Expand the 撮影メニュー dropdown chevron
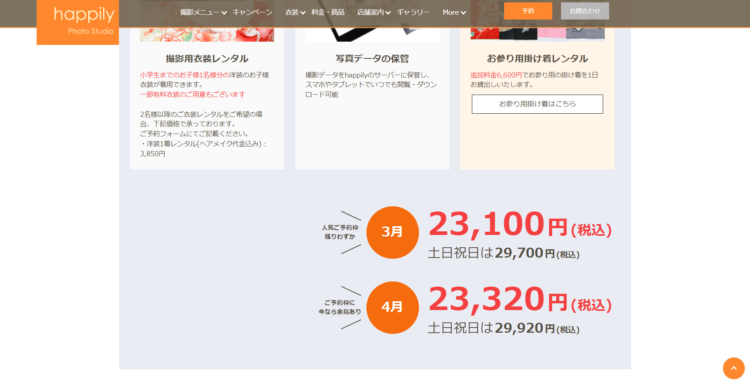Viewport: 750px width, 382px height. pos(224,13)
